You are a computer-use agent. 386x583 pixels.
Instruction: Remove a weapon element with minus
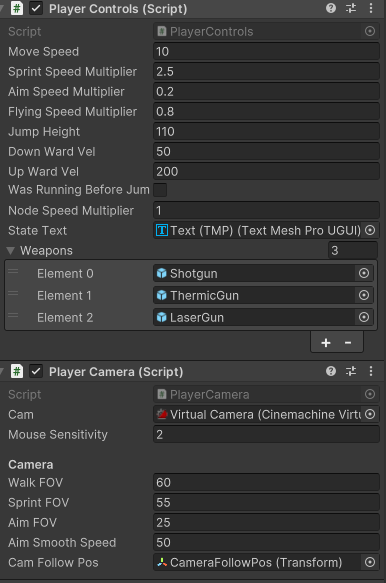(x=348, y=342)
